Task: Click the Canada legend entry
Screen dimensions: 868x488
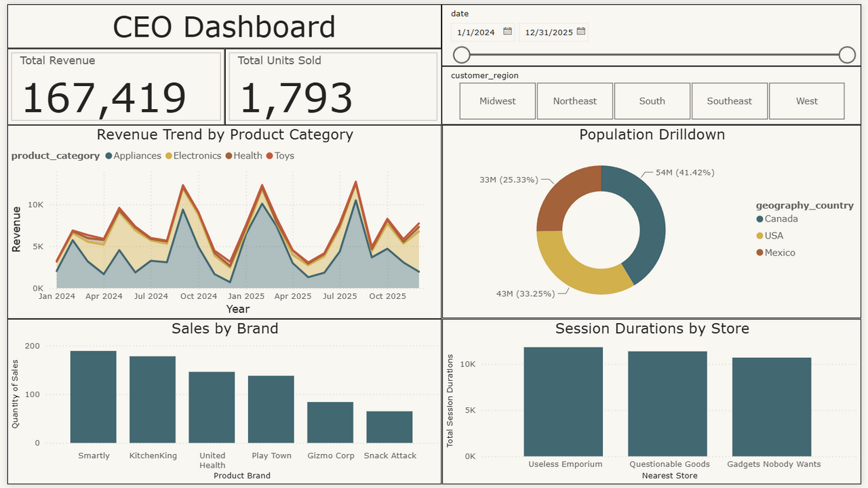Action: (777, 219)
